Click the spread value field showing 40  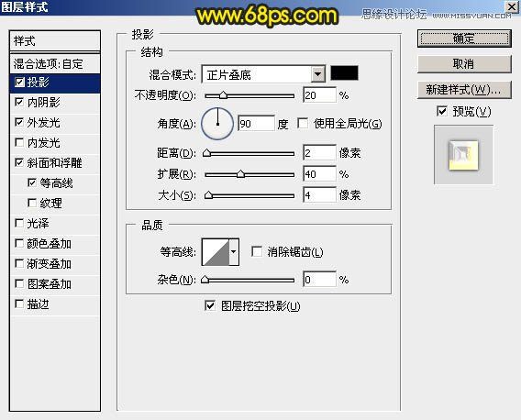coord(319,174)
